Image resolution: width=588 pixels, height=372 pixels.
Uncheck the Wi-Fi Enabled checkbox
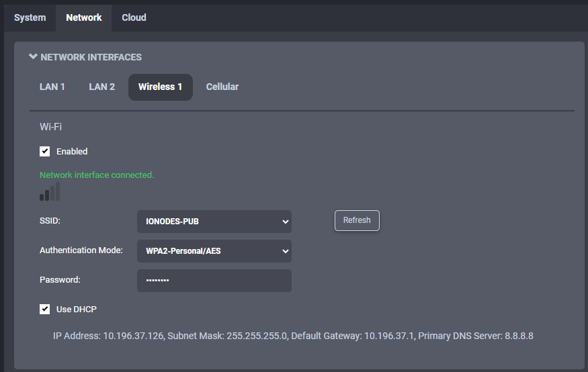point(44,151)
